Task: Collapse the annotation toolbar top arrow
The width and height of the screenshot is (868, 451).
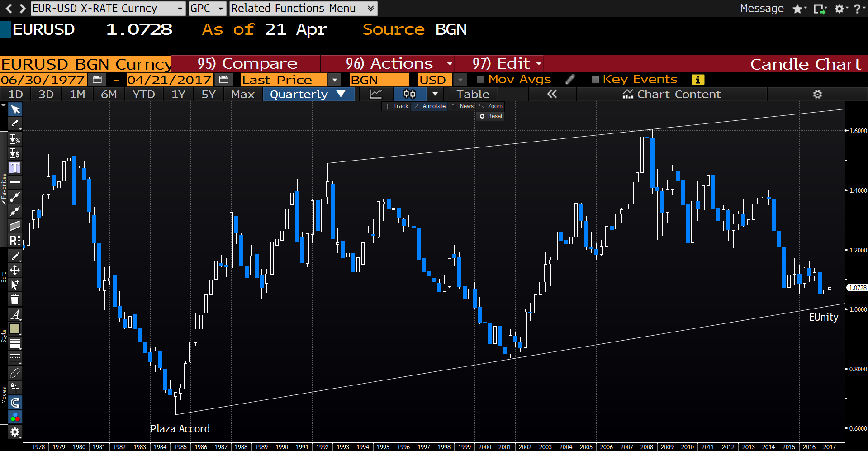Action: point(4,105)
